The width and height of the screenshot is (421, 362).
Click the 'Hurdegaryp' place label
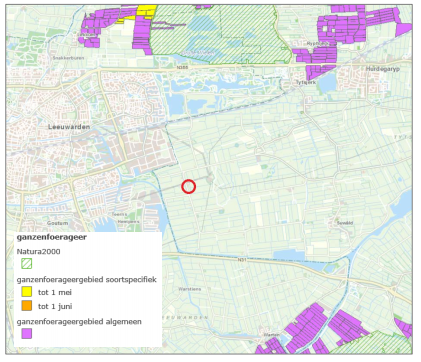[x=383, y=69]
